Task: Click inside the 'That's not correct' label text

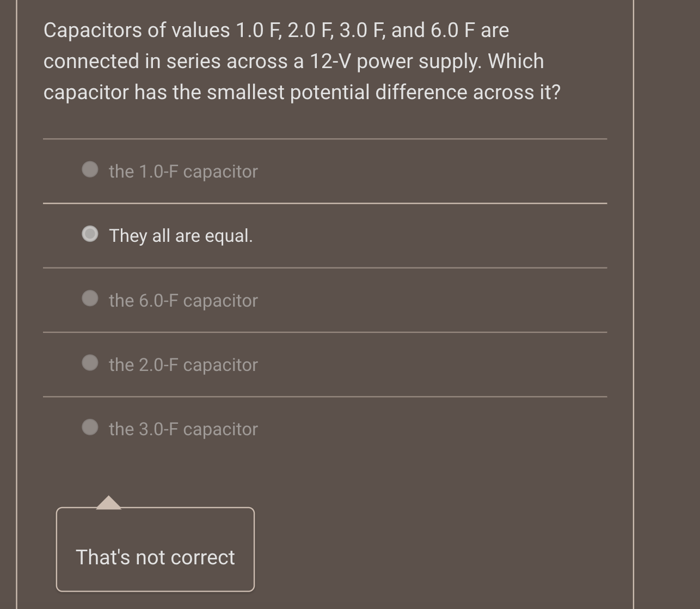Action: pos(155,557)
